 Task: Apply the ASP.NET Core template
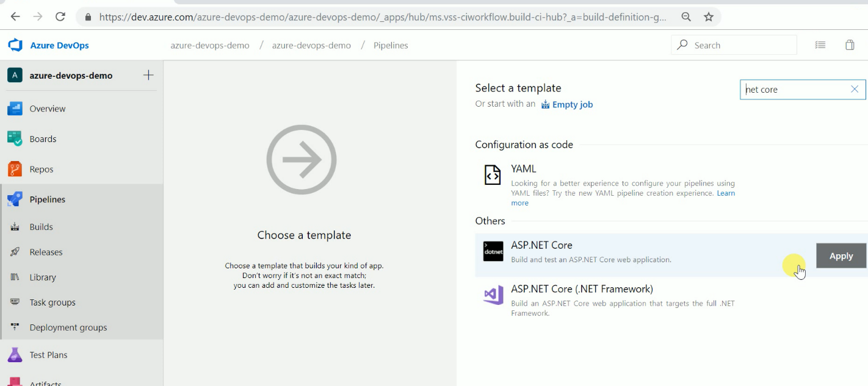click(841, 256)
